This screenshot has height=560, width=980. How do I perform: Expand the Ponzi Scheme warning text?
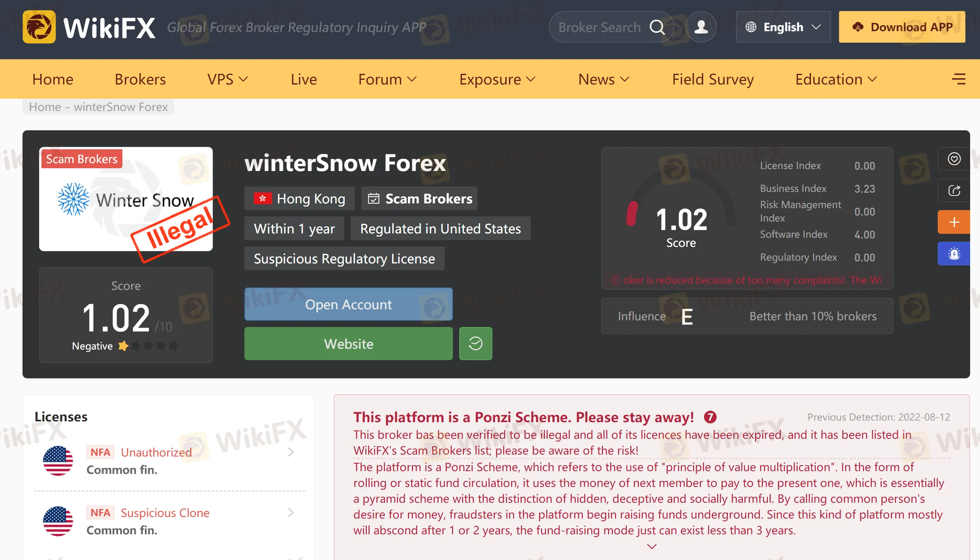click(x=652, y=547)
